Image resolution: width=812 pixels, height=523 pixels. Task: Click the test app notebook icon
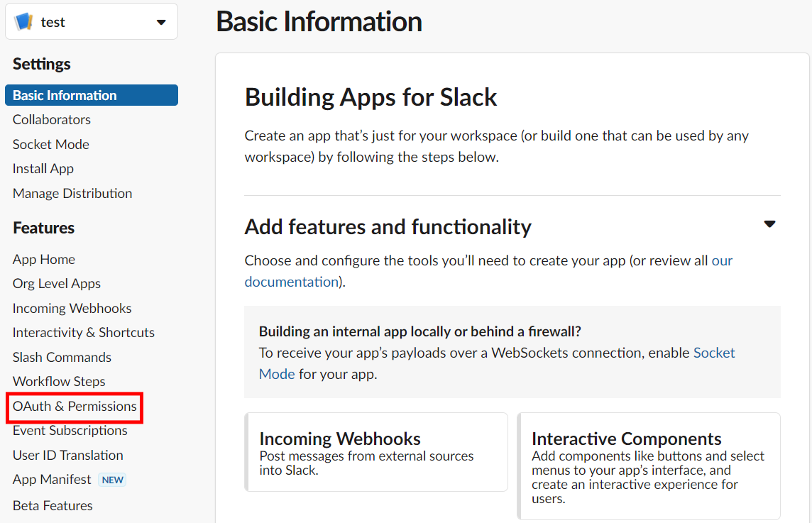(x=24, y=22)
